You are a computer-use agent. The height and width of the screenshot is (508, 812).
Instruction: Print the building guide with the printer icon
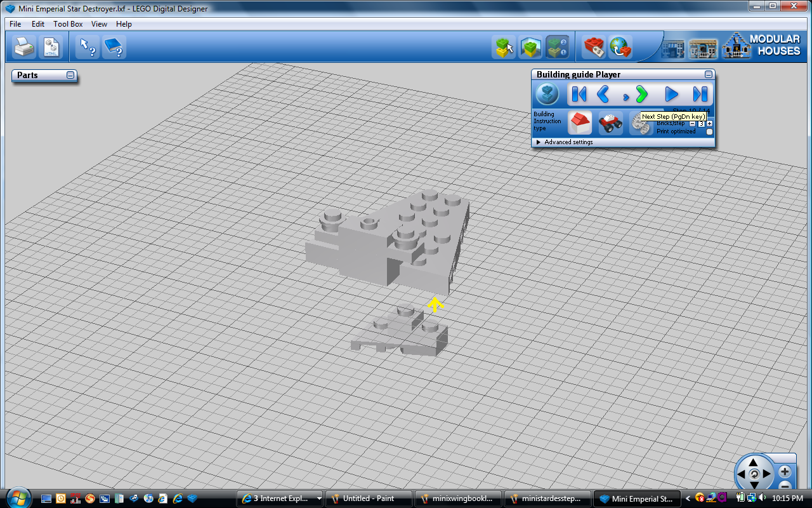25,47
